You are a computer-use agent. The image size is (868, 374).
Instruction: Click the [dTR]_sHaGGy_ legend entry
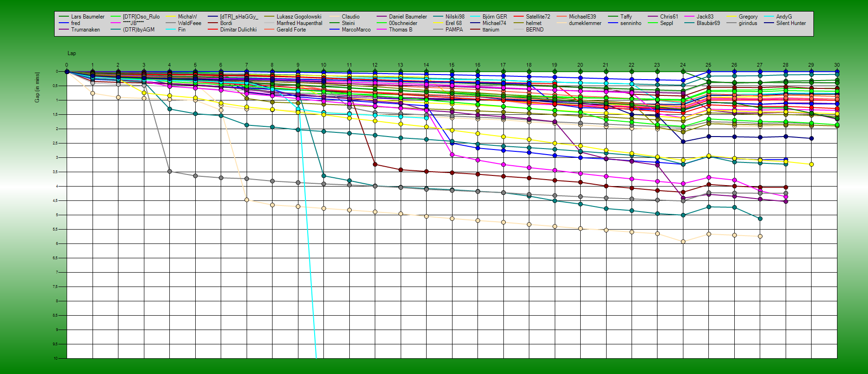pyautogui.click(x=239, y=17)
